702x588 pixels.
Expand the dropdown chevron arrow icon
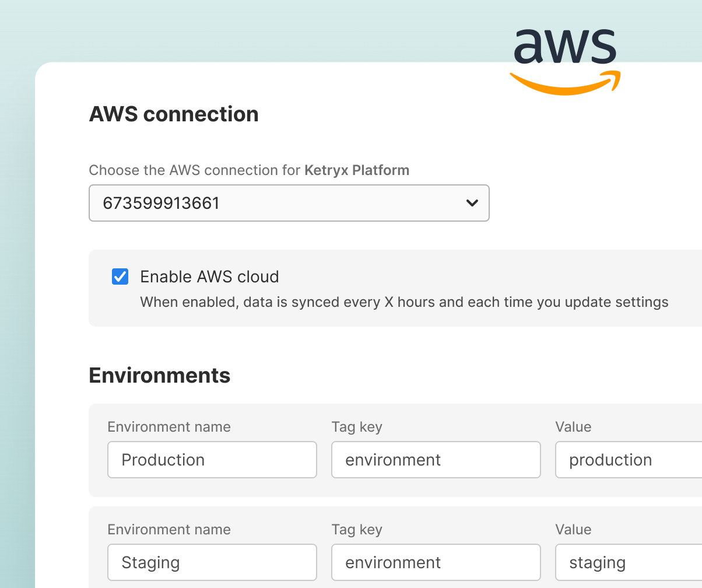point(472,203)
